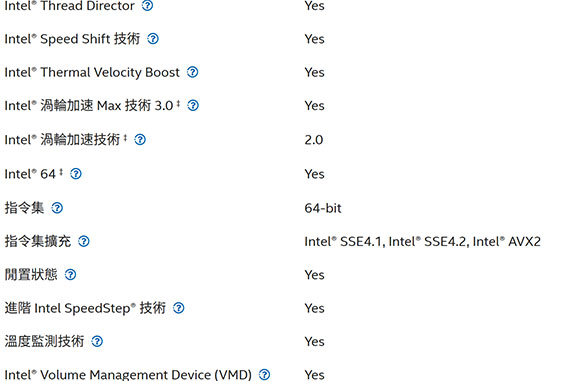Click the SSE4.1, SSE4.2, AVX2 extensions value
The height and width of the screenshot is (381, 570).
point(422,241)
